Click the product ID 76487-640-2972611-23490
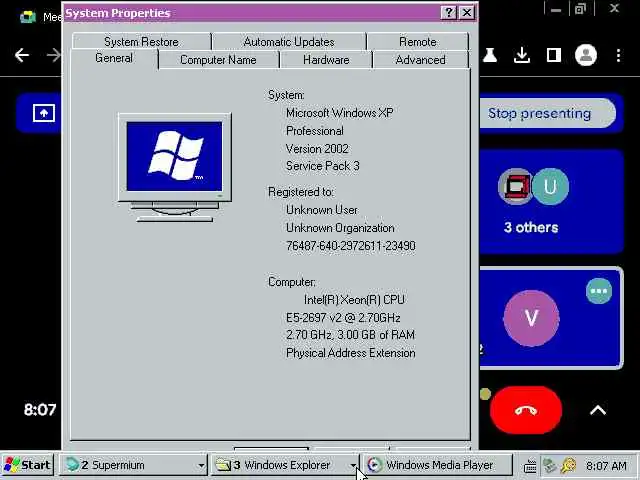The width and height of the screenshot is (640, 480). click(351, 246)
